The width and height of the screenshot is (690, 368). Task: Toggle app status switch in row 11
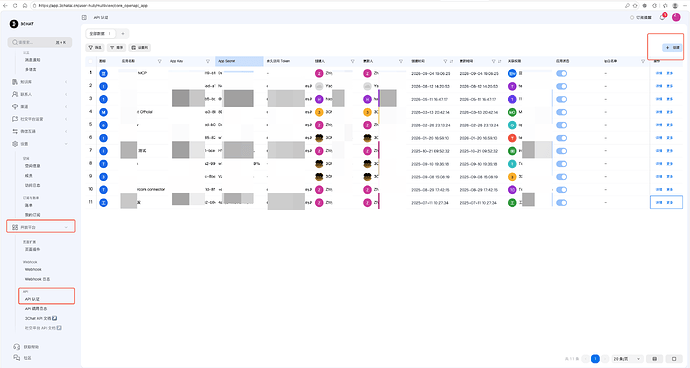pyautogui.click(x=562, y=202)
